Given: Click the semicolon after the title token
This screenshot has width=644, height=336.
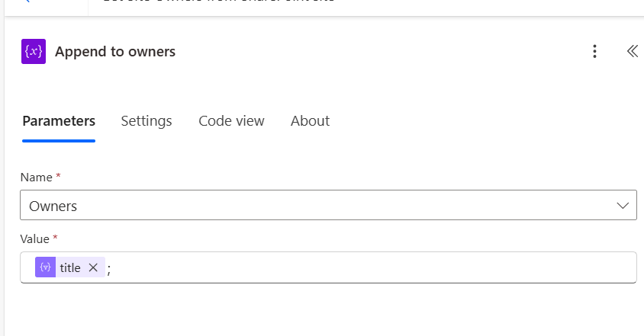Looking at the screenshot, I should [x=108, y=269].
